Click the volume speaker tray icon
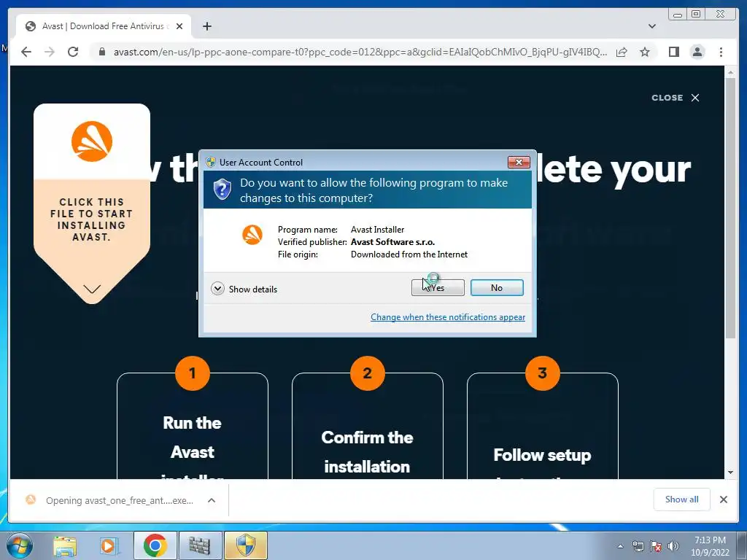Screen dimensions: 747x560 [673, 546]
